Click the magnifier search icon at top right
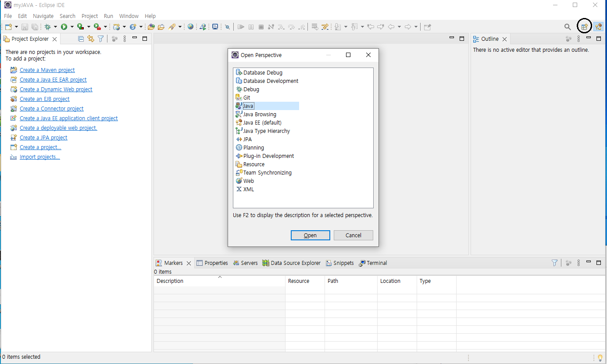Screen dimensions: 607x364 pyautogui.click(x=568, y=27)
